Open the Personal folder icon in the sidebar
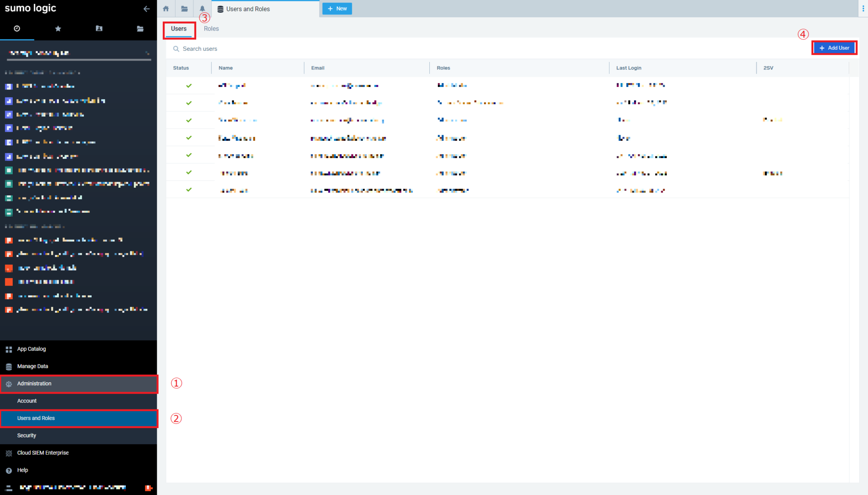868x495 pixels. [99, 28]
